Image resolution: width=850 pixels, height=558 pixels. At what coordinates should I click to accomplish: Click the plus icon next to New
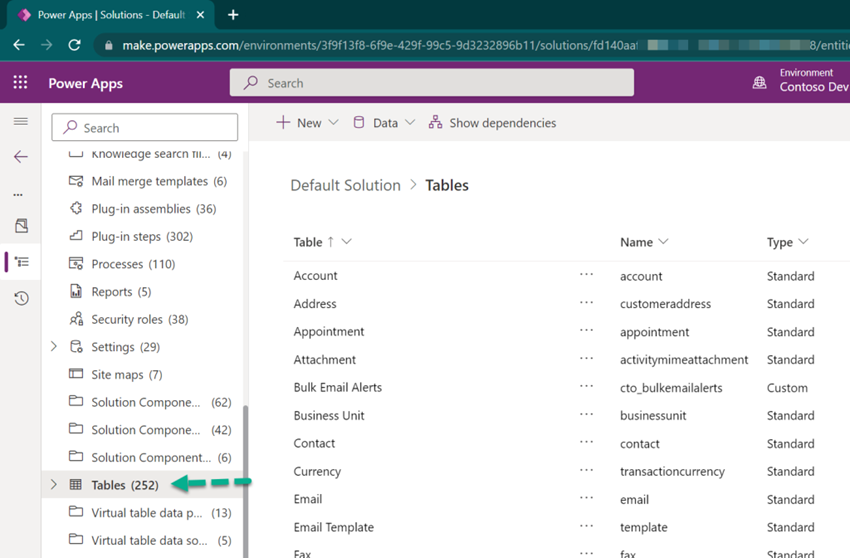[x=283, y=123]
